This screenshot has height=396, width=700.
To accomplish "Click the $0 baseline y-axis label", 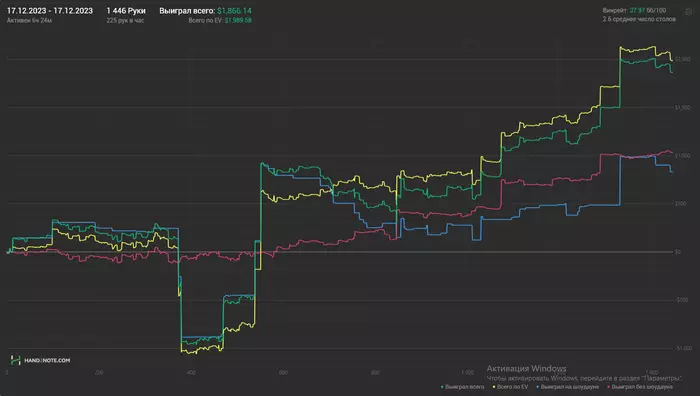I will pos(677,252).
